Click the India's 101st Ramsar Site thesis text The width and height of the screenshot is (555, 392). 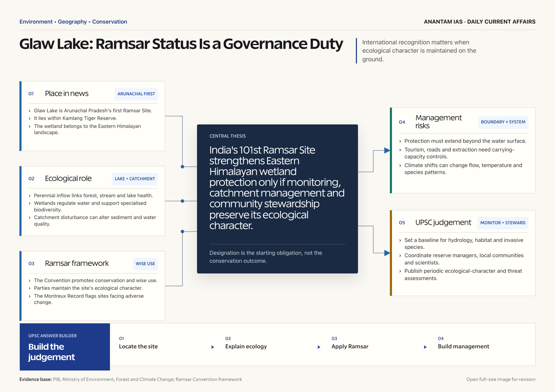(x=277, y=188)
